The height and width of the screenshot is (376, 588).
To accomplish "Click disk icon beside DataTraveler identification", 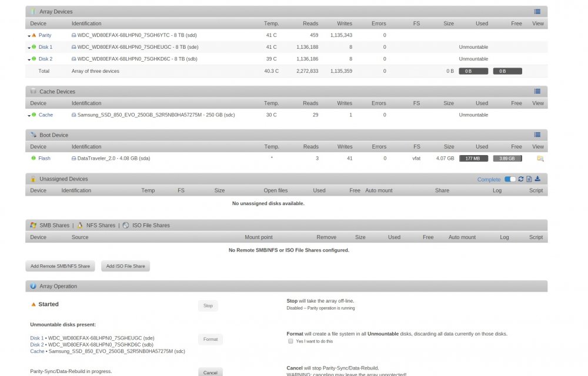I will point(74,159).
